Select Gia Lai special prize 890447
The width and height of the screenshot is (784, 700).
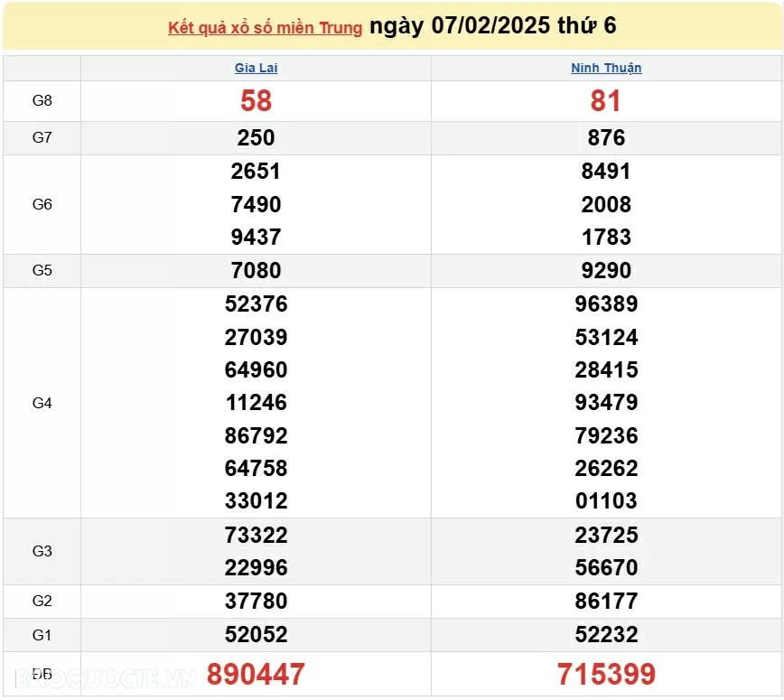tap(256, 674)
